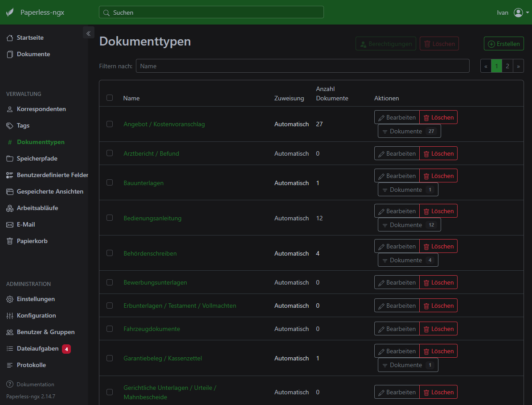Check the checkbox for Angebot / Kostenvoranschlag
The width and height of the screenshot is (532, 405).
(110, 124)
